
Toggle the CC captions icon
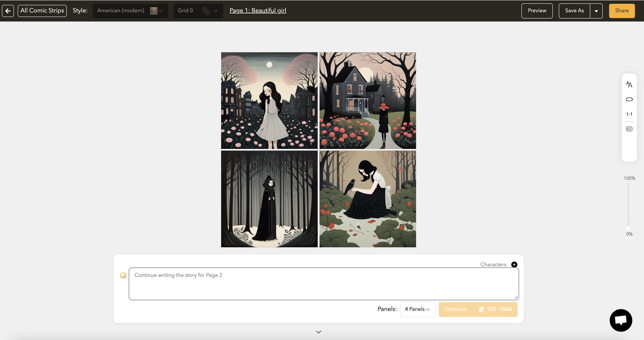(x=629, y=129)
